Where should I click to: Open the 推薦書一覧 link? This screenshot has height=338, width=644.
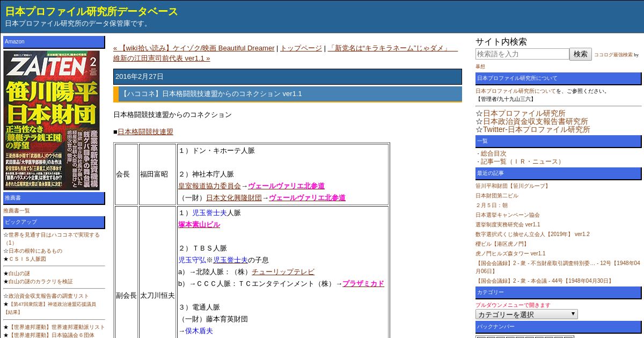point(17,211)
